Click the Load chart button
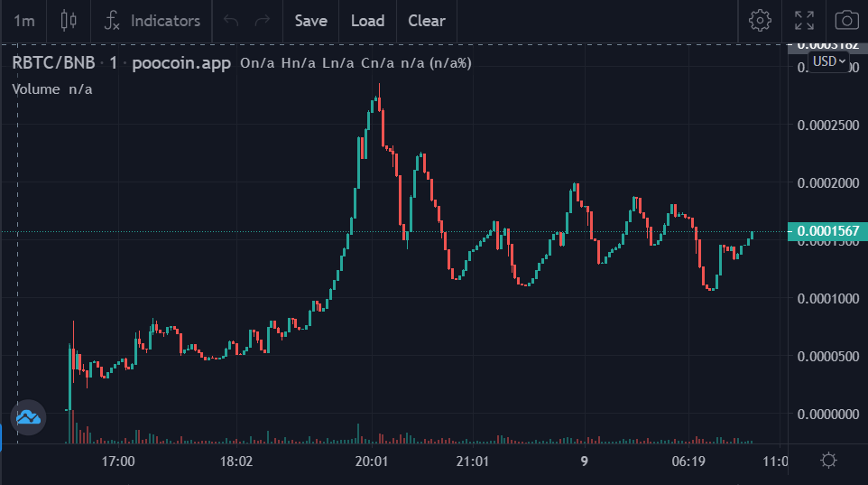This screenshot has height=485, width=868. click(367, 21)
